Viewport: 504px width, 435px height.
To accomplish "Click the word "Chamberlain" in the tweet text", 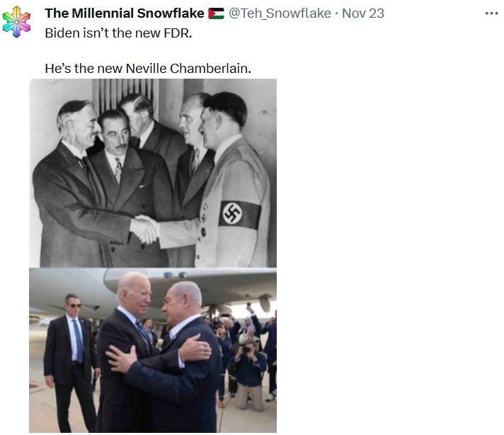I will (x=210, y=69).
